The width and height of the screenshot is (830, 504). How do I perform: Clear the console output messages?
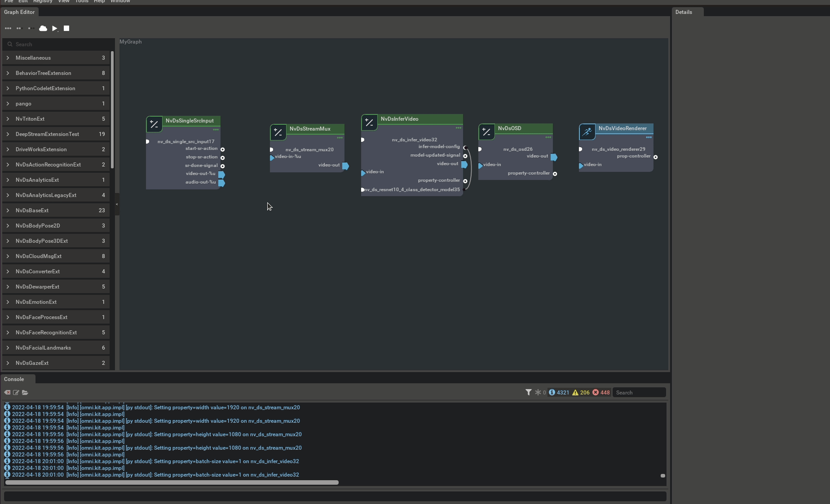[x=7, y=392]
